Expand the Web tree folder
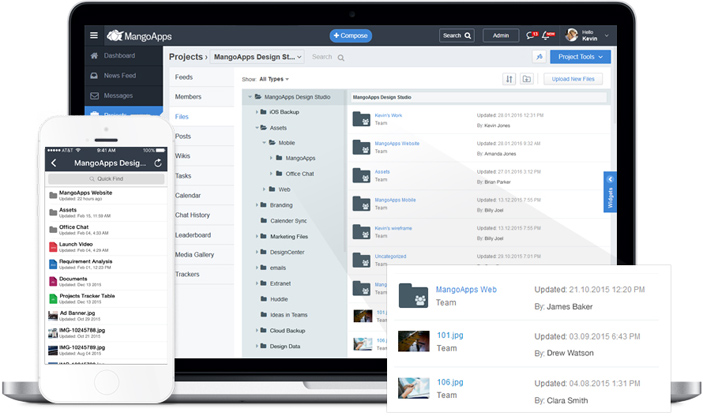Screen dimensions: 703x416 click(264, 189)
